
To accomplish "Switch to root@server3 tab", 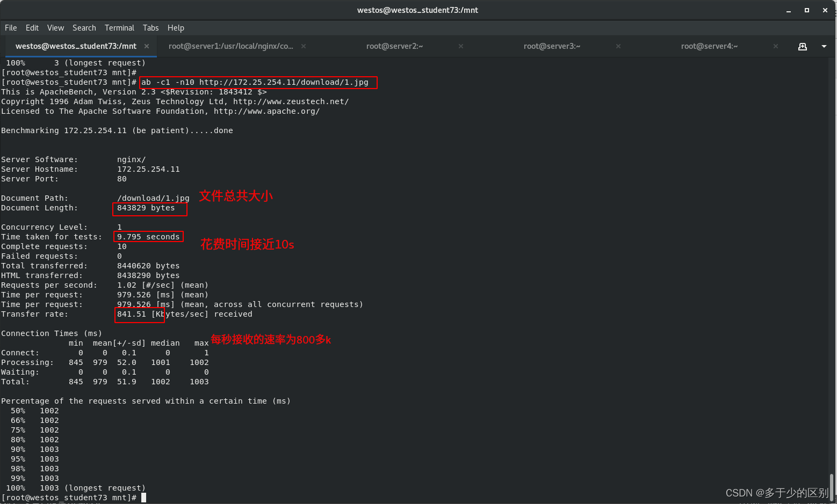I will click(552, 46).
